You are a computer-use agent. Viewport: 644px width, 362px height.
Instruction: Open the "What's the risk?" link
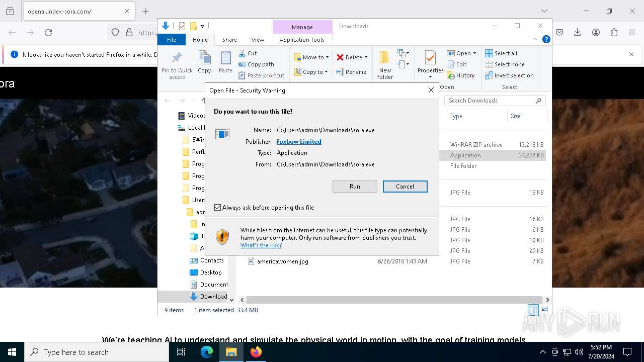pyautogui.click(x=261, y=245)
